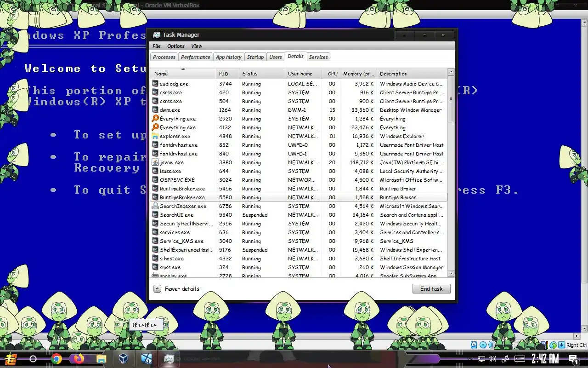Click the pen workspace tray icon
This screenshot has width=588, height=368.
point(505,359)
